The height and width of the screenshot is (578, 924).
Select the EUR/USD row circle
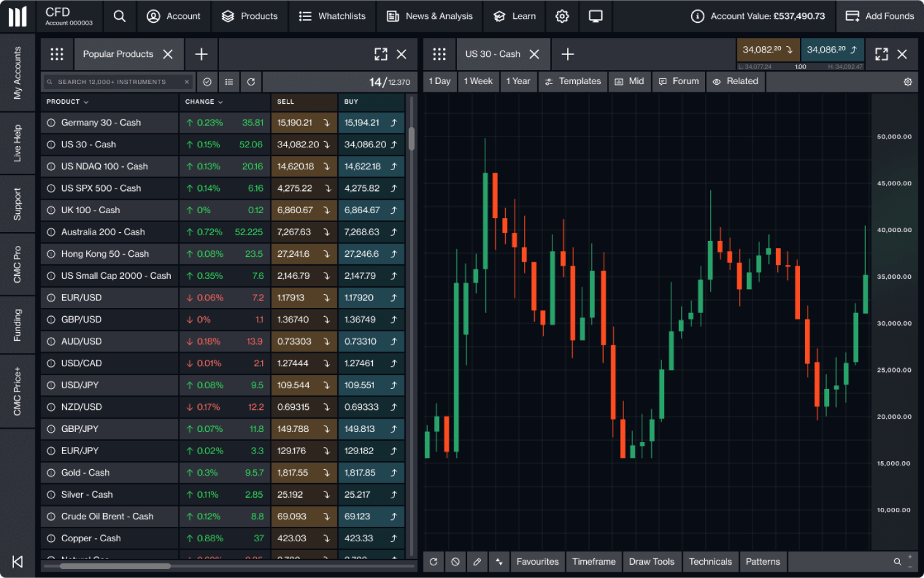point(51,298)
